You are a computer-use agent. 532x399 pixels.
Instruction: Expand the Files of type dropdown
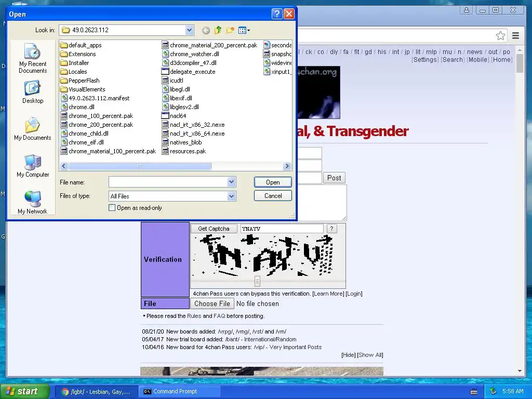click(x=231, y=196)
